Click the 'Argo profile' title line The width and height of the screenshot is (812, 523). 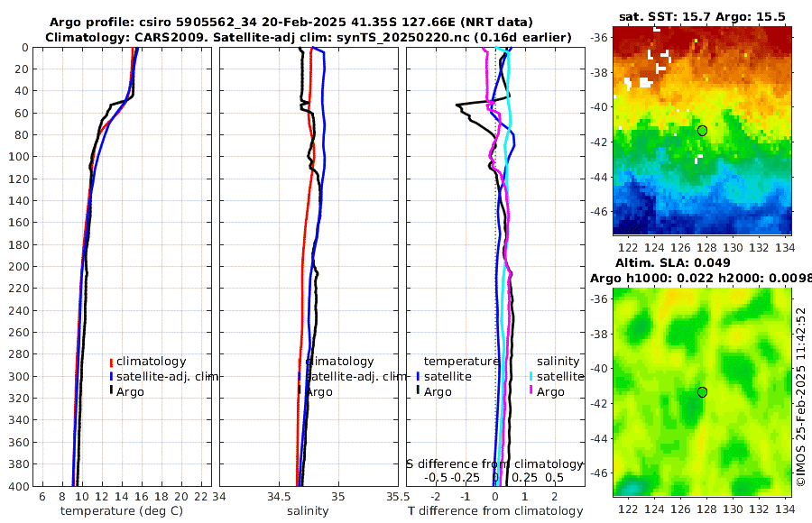click(291, 23)
